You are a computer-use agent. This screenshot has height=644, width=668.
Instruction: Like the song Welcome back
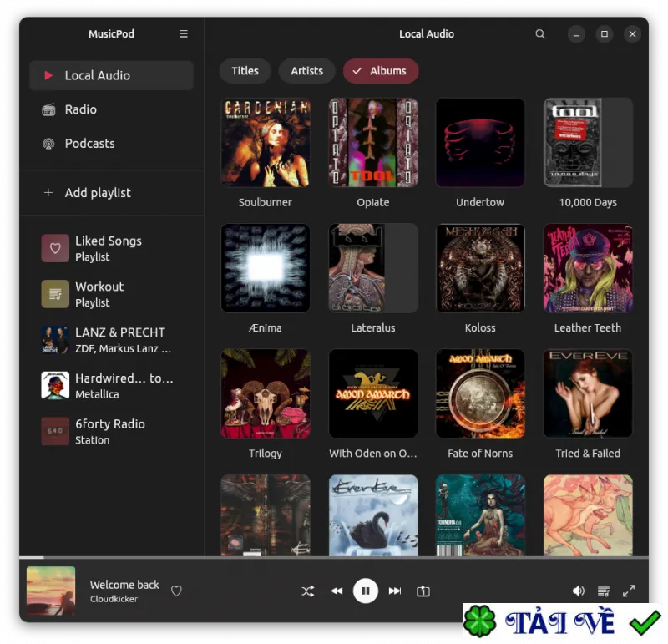point(176,591)
